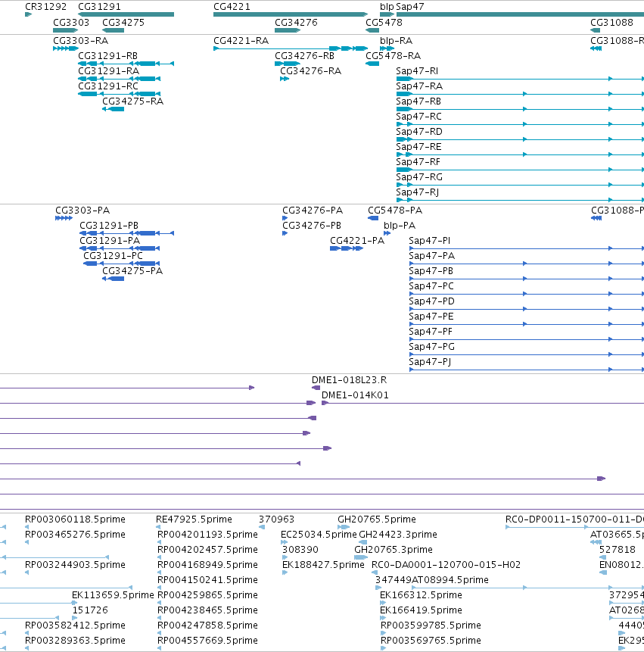
Task: Click the "CG3303-PA" protein label
Action: (x=82, y=211)
